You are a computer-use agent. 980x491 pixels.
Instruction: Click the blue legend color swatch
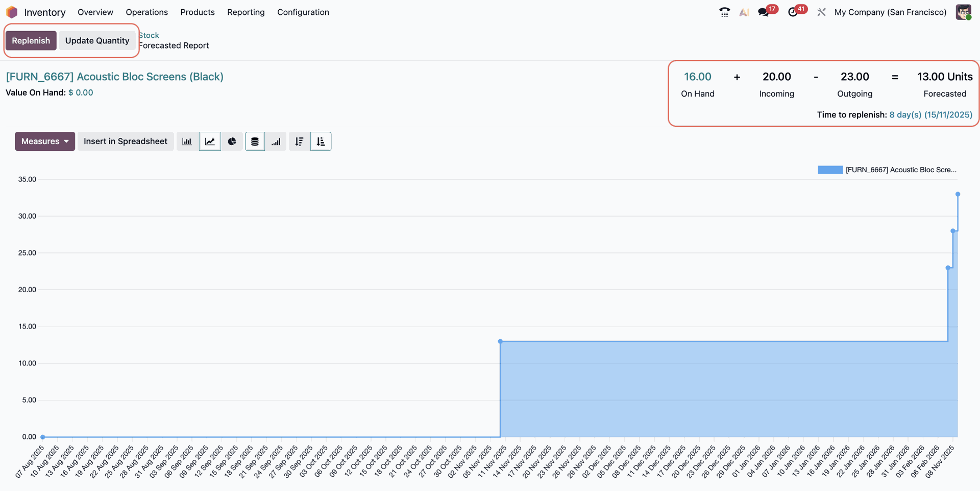830,170
